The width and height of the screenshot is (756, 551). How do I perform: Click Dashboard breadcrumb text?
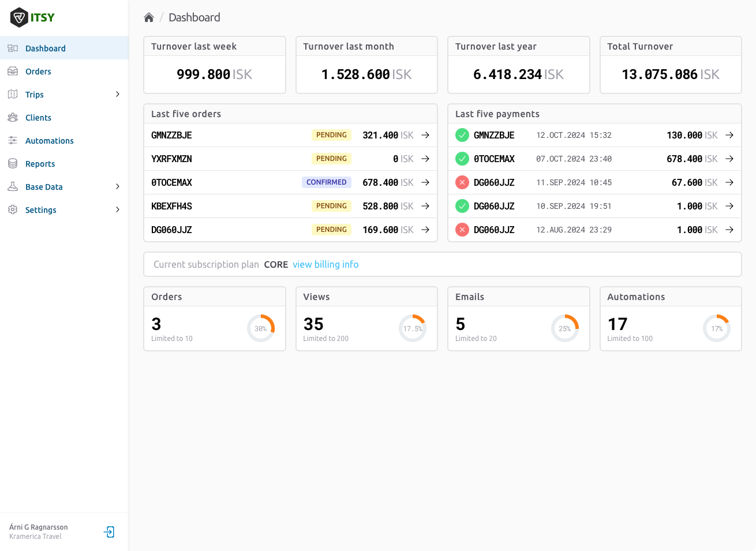click(194, 17)
